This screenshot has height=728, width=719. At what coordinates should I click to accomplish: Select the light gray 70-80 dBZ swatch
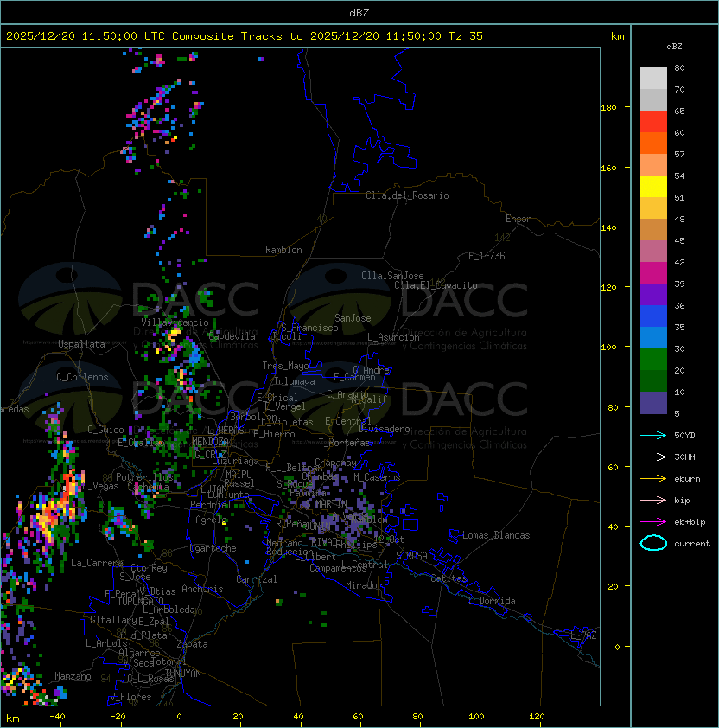(653, 78)
